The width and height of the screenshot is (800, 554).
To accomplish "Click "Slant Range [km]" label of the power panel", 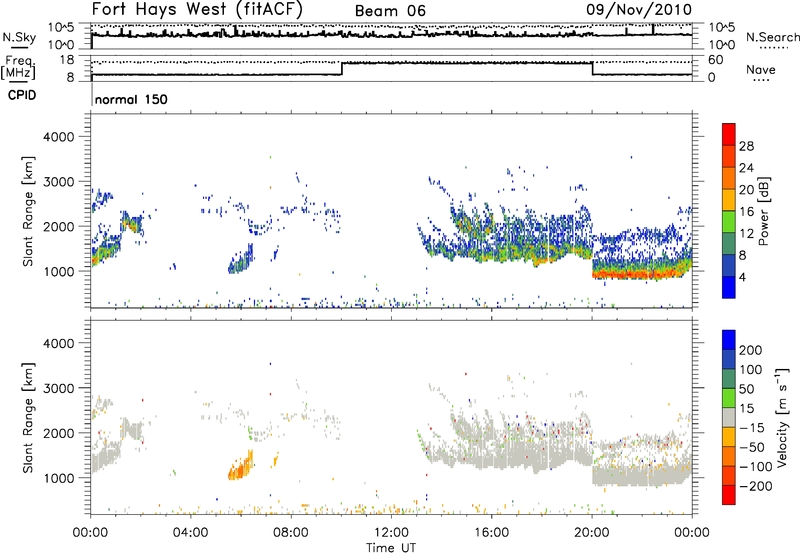I will point(28,211).
